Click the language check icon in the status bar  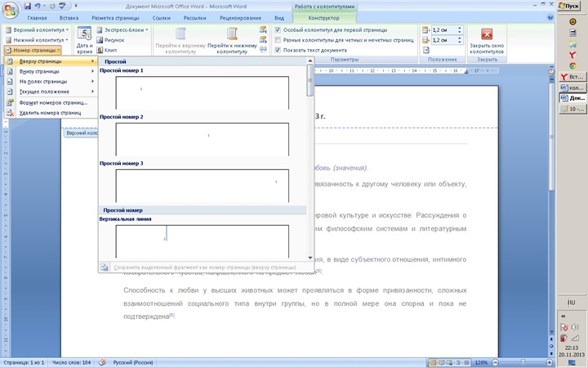point(102,362)
